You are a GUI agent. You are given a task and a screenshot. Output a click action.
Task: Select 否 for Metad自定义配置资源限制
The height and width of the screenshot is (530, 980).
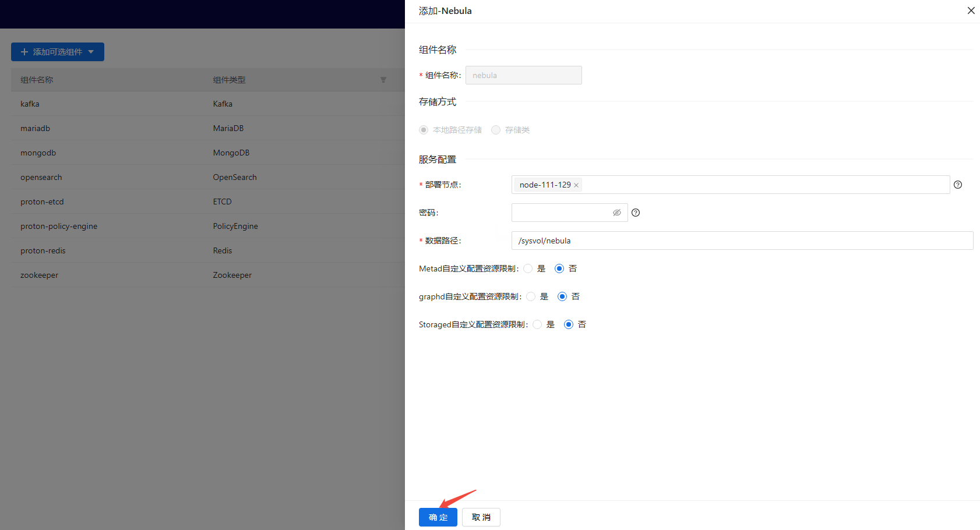tap(559, 268)
